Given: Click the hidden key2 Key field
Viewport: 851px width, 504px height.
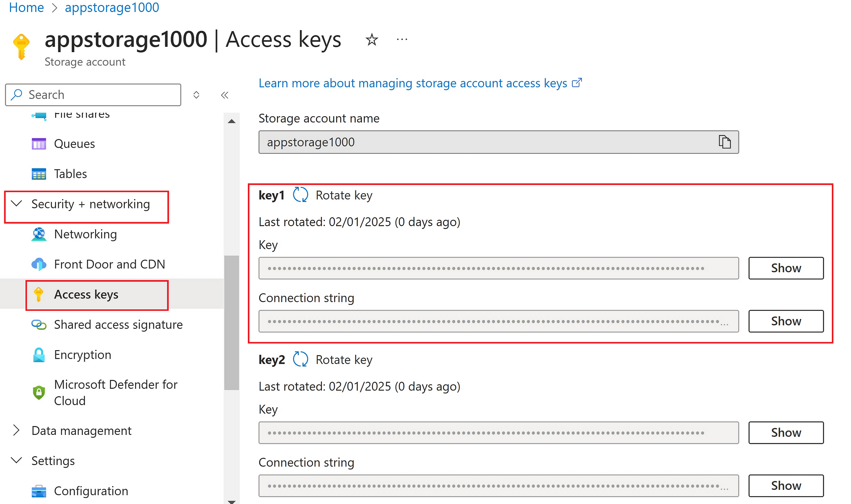Looking at the screenshot, I should [499, 432].
